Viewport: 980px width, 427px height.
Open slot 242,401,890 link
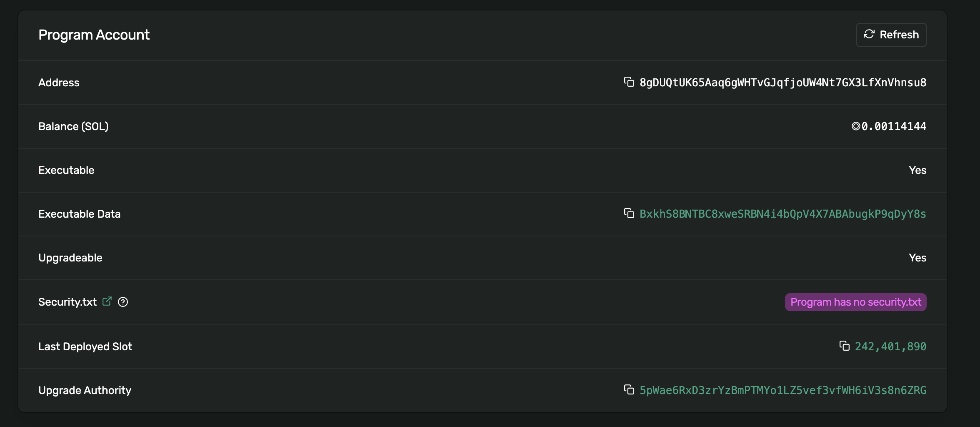(x=890, y=347)
